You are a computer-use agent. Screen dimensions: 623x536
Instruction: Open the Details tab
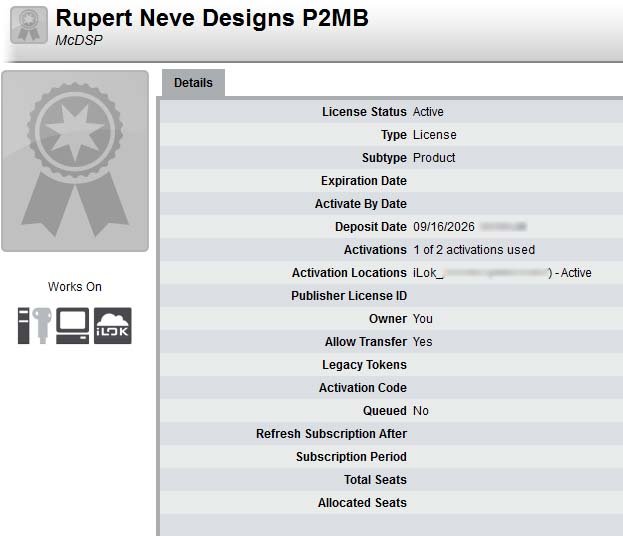coord(193,83)
